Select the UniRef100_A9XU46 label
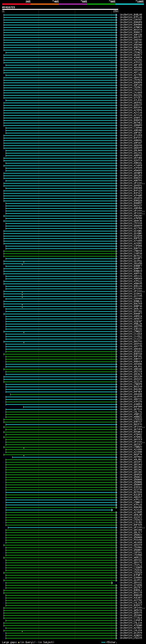 tap(131, 70)
